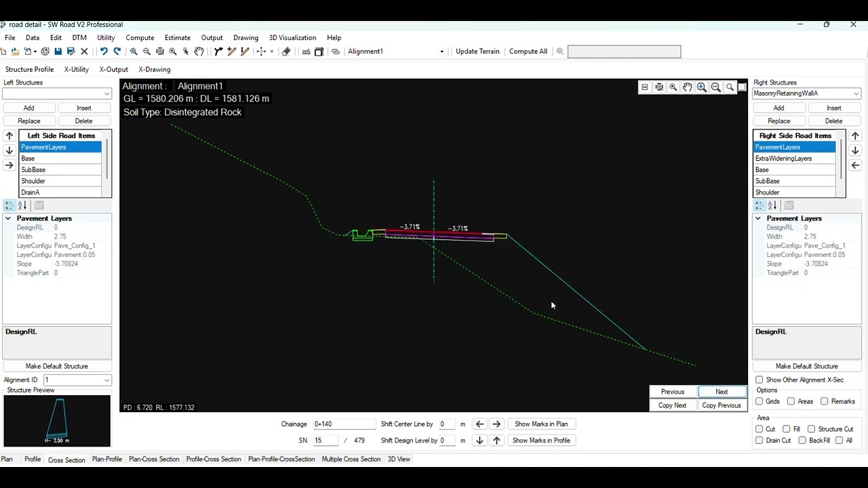The width and height of the screenshot is (868, 488).
Task: Open dropdown arrow next to crosshair tool
Action: [x=272, y=52]
